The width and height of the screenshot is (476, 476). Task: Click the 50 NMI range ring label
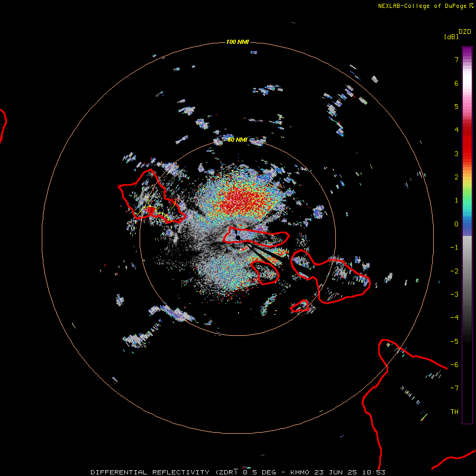point(237,140)
